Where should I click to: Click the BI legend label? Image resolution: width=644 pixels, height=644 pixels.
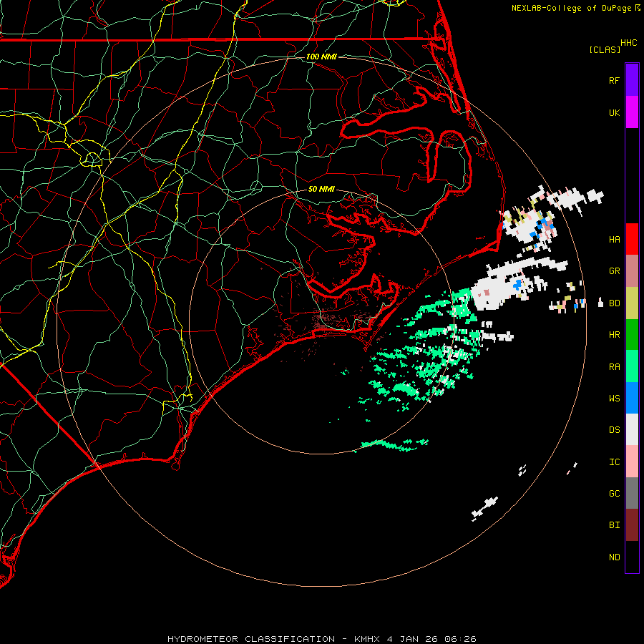pos(614,525)
